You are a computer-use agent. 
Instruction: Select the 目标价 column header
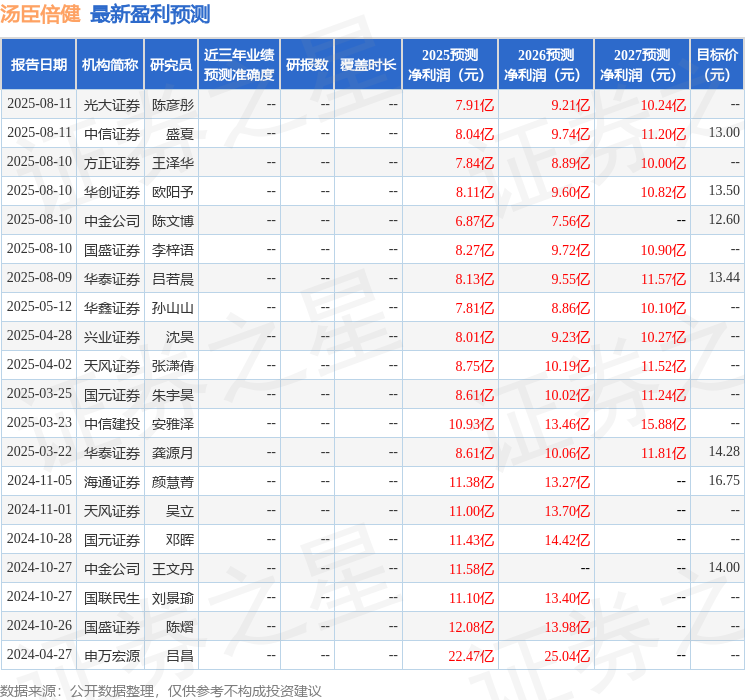pos(717,65)
